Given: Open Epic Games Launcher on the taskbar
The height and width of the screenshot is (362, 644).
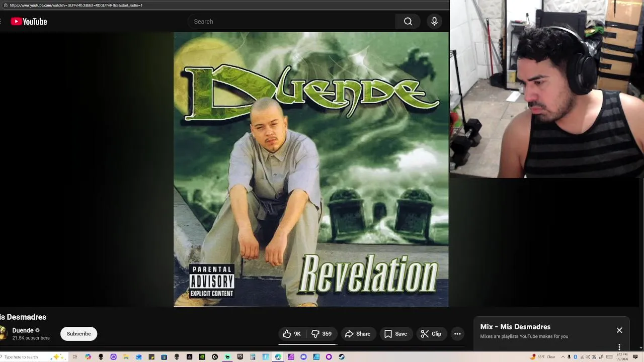Looking at the screenshot, I should click(x=240, y=357).
